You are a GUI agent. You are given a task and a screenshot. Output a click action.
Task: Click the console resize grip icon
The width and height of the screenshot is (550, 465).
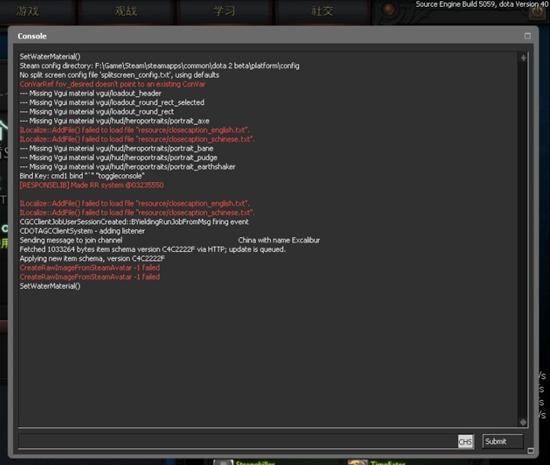pos(531,451)
